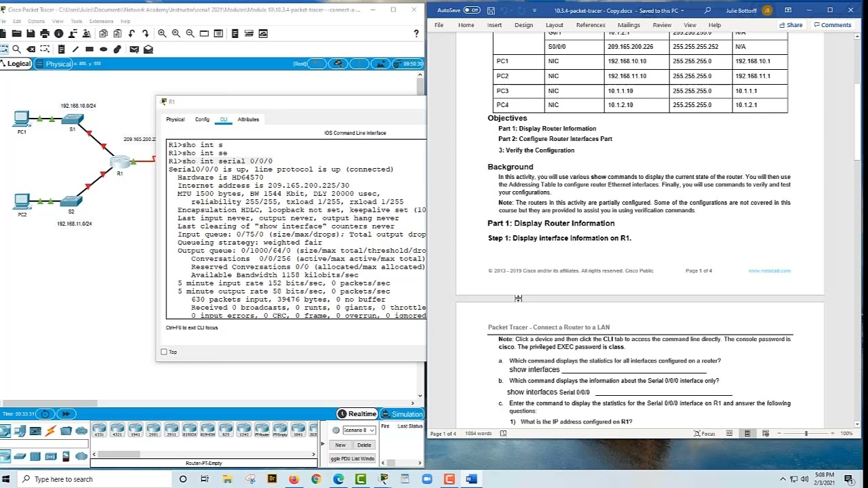Screen dimensions: 868x488
Task: Open the Mailings tab in Word
Action: click(x=629, y=25)
